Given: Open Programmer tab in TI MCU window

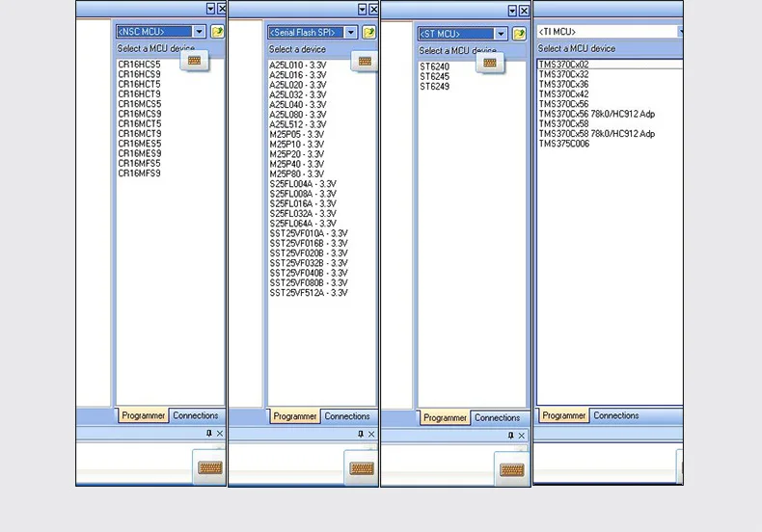Looking at the screenshot, I should click(x=563, y=415).
